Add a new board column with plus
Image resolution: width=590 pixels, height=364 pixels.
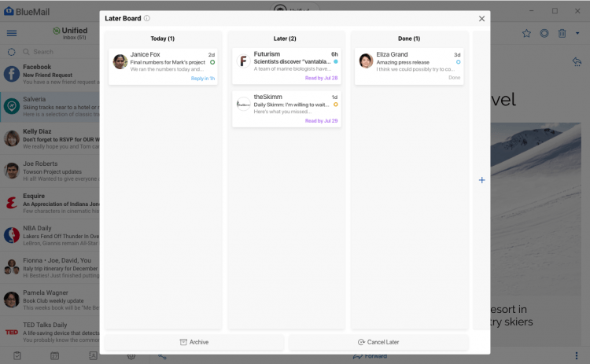coord(481,180)
